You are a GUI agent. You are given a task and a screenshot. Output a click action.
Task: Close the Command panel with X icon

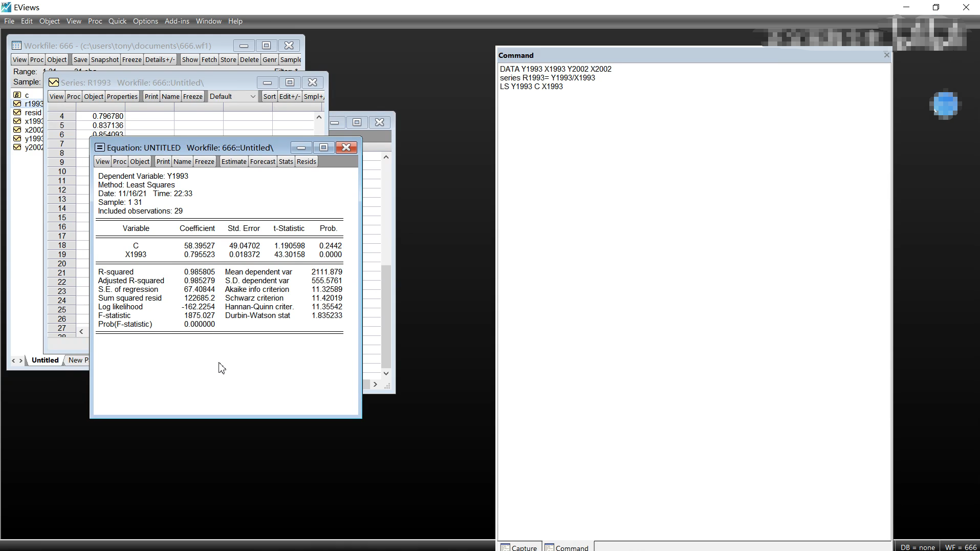886,55
